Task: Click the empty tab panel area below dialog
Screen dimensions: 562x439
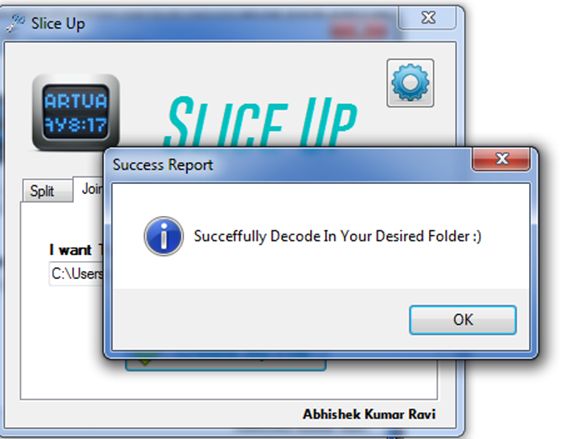Action: coord(229,385)
